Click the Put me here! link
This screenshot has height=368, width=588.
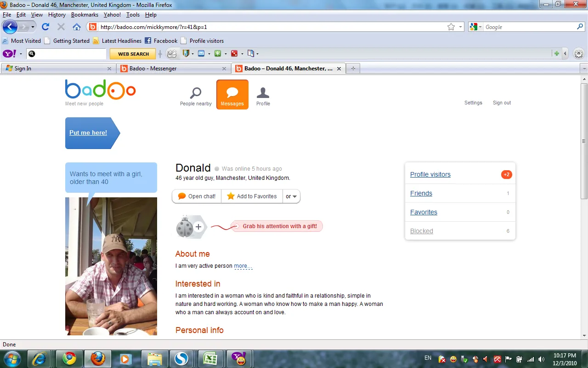pos(88,132)
